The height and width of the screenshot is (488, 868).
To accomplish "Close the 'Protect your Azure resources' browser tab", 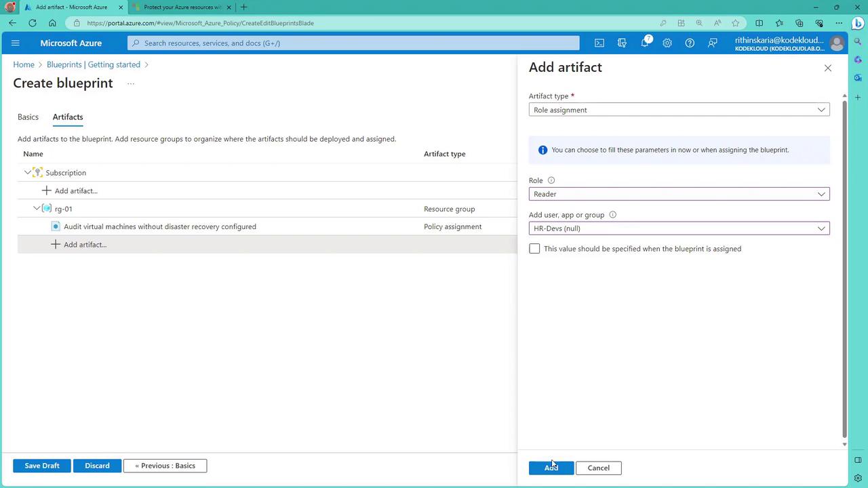I will [229, 7].
